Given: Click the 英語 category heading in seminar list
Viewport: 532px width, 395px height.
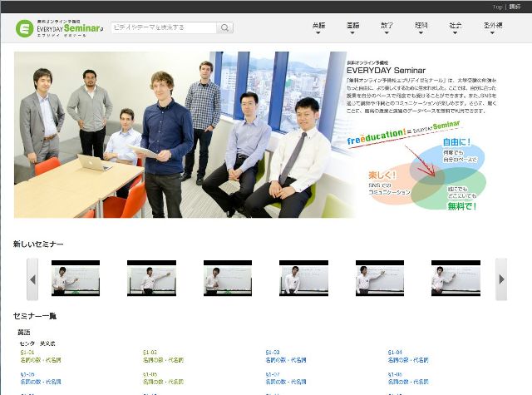Looking at the screenshot, I should point(24,333).
